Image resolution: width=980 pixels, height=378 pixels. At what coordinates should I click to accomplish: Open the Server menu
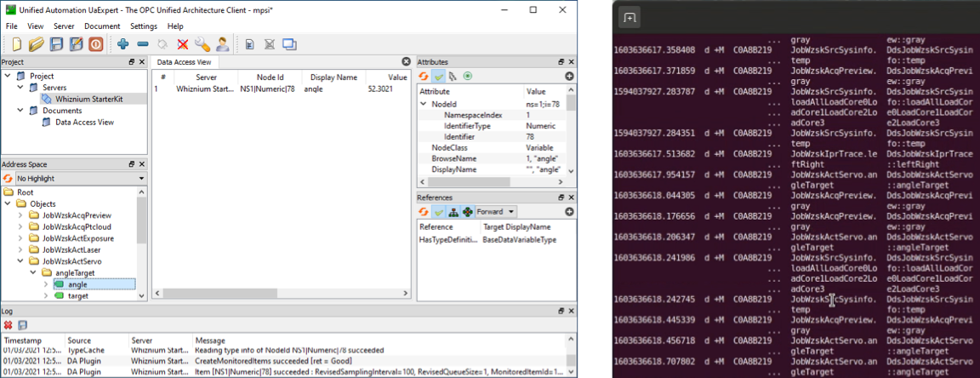click(x=64, y=26)
